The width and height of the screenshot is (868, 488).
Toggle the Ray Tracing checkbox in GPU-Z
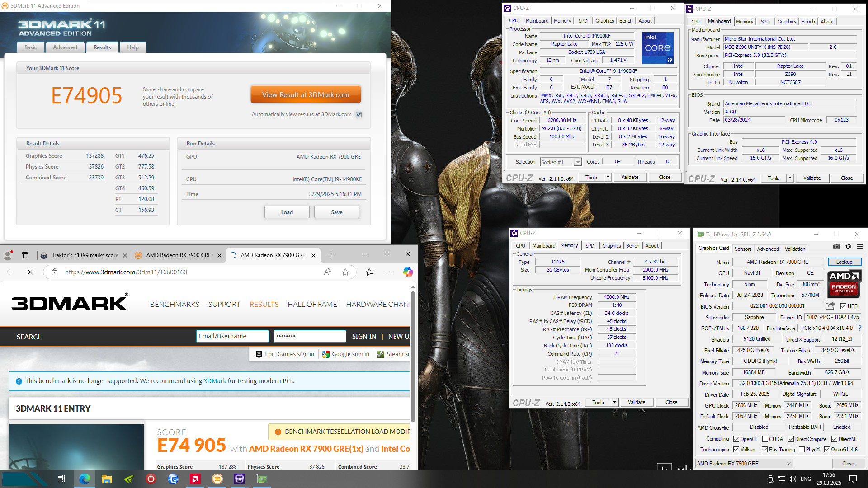764,450
